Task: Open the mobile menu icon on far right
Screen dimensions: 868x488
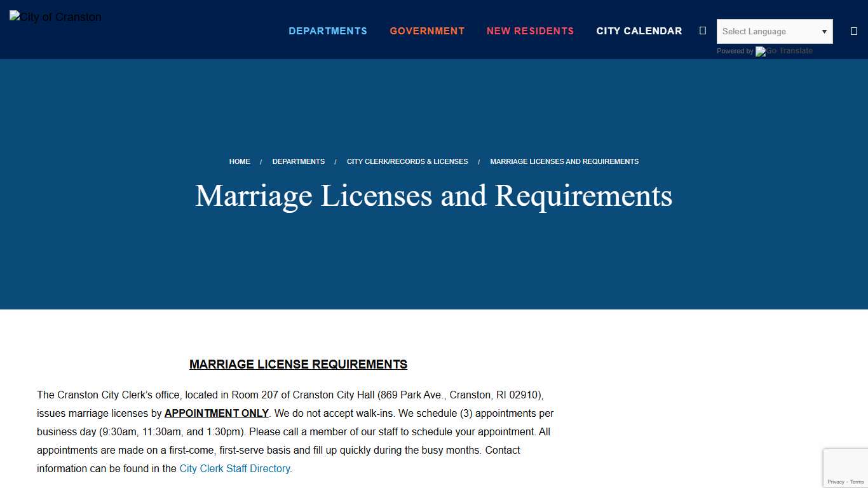Action: point(854,30)
